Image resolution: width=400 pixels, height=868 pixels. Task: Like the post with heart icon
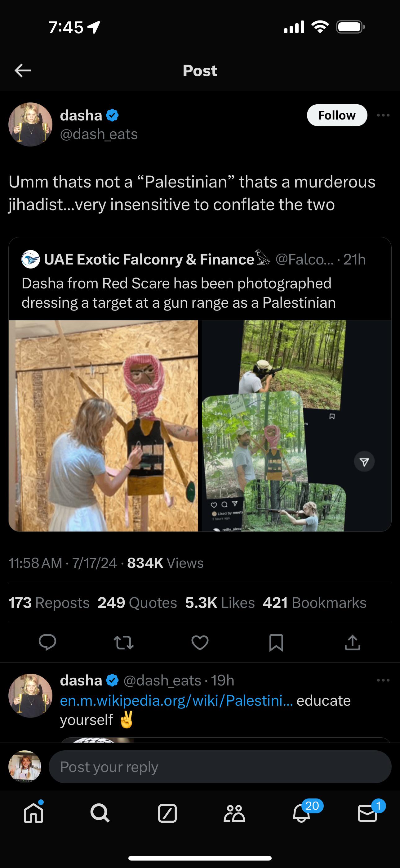pos(200,642)
